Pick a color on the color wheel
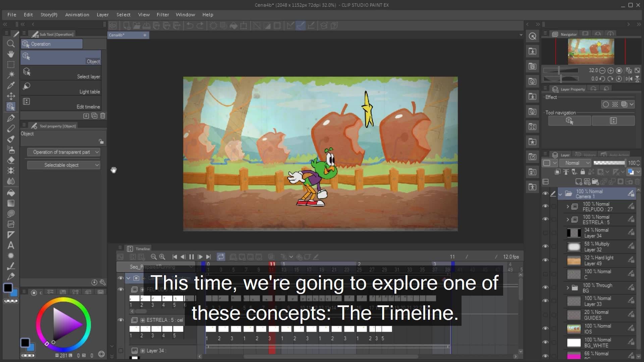Viewport: 644px width, 362px height. coord(63,324)
